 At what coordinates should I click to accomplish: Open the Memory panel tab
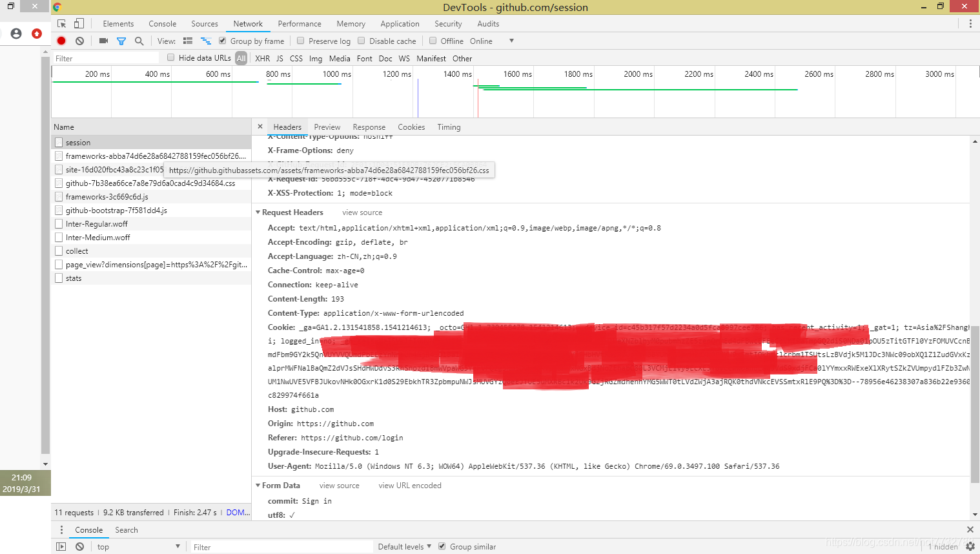pyautogui.click(x=351, y=24)
